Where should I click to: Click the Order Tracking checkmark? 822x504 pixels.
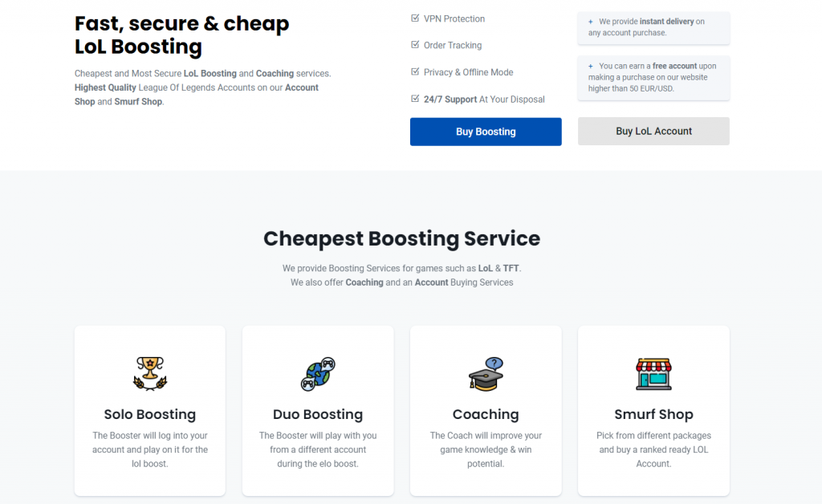[415, 45]
